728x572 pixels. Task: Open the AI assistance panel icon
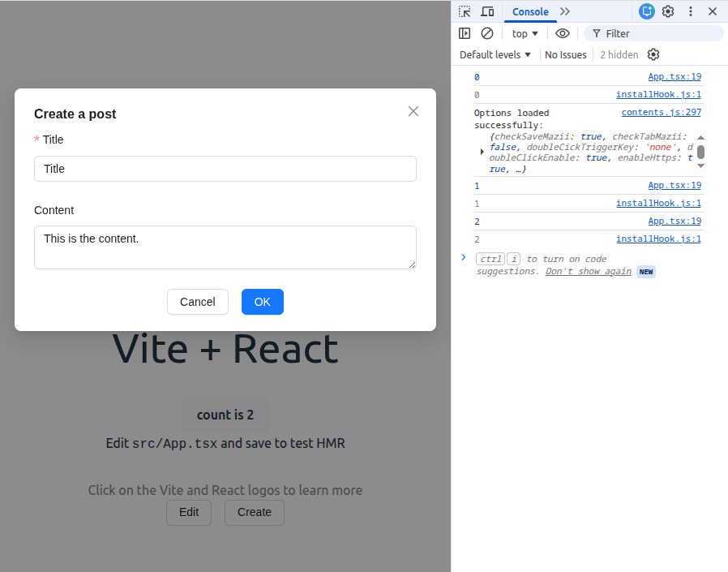click(646, 11)
